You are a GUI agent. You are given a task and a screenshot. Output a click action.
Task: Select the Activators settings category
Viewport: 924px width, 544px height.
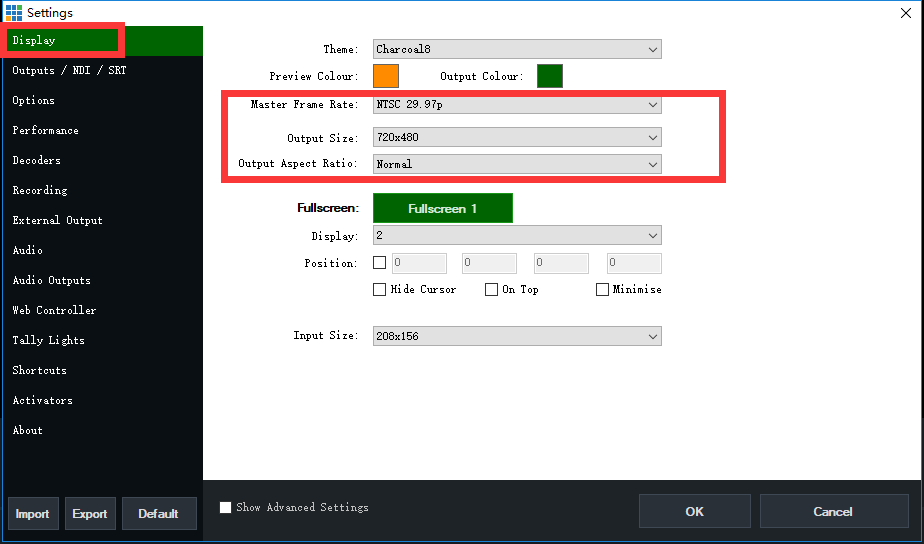[103, 401]
